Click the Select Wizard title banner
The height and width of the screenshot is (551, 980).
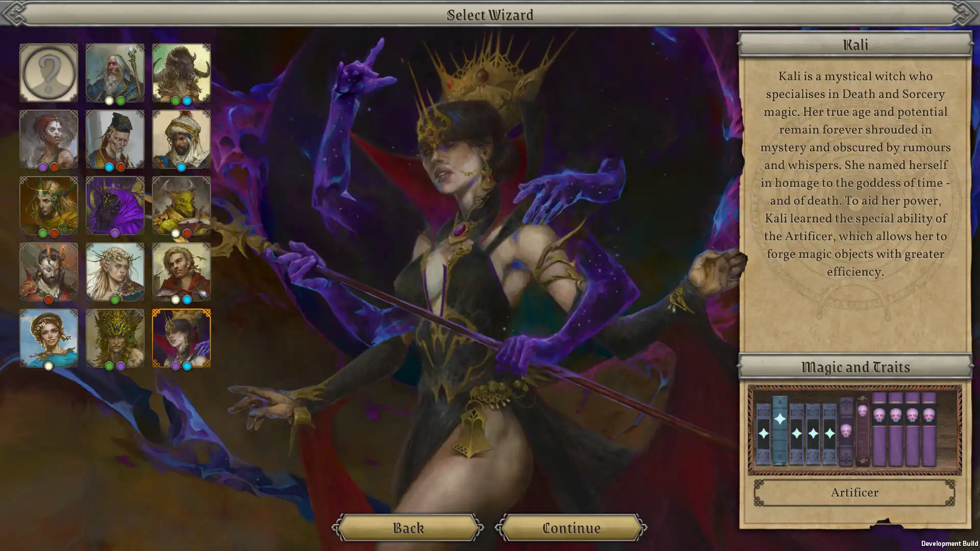tap(490, 15)
